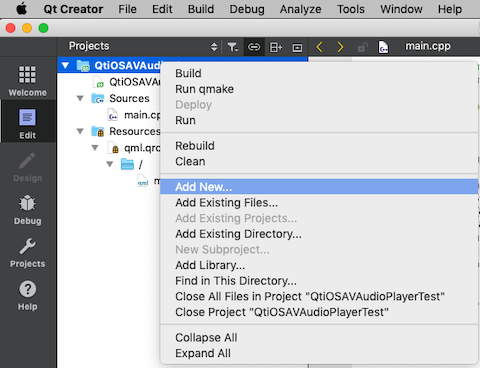The image size is (480, 368).
Task: Select qml.qrc in the tree
Action: tap(134, 148)
